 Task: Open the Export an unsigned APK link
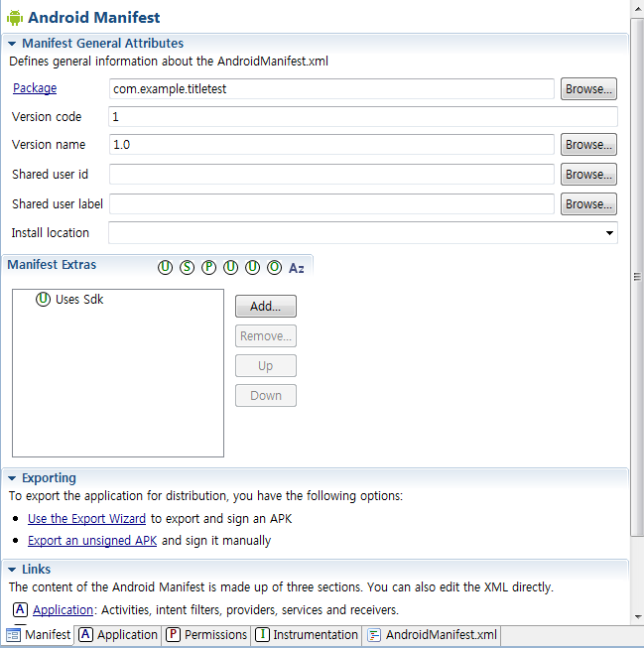click(x=92, y=541)
